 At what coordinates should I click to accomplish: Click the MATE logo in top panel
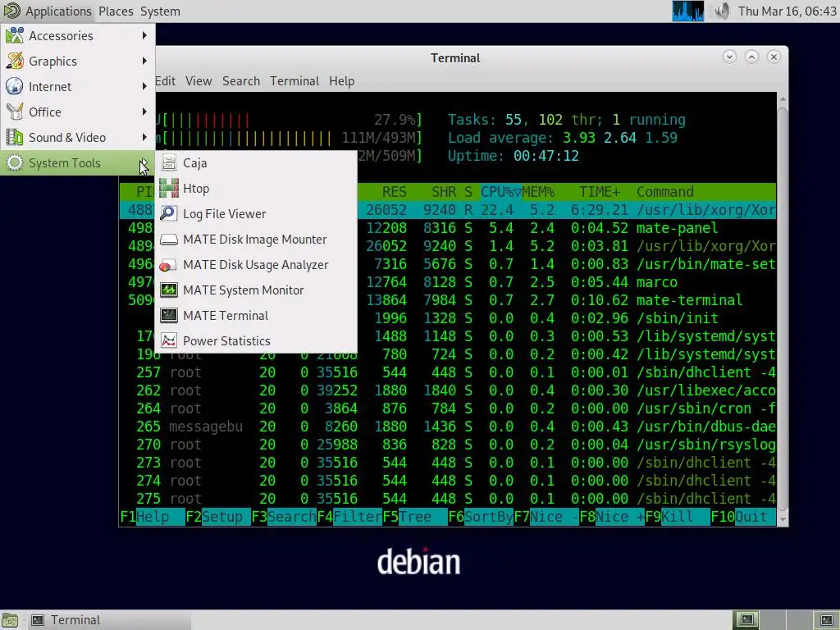pyautogui.click(x=11, y=11)
